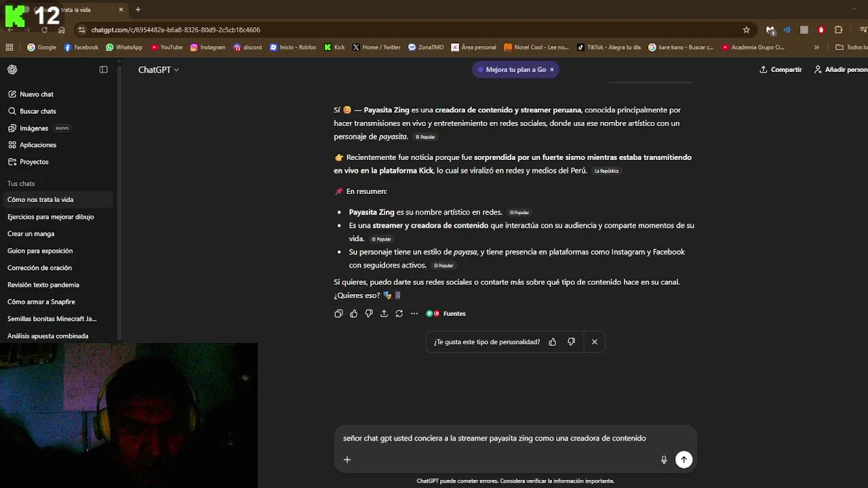Screen dimensions: 868x488
Task: Open Facebook bookmark
Action: 81,47
